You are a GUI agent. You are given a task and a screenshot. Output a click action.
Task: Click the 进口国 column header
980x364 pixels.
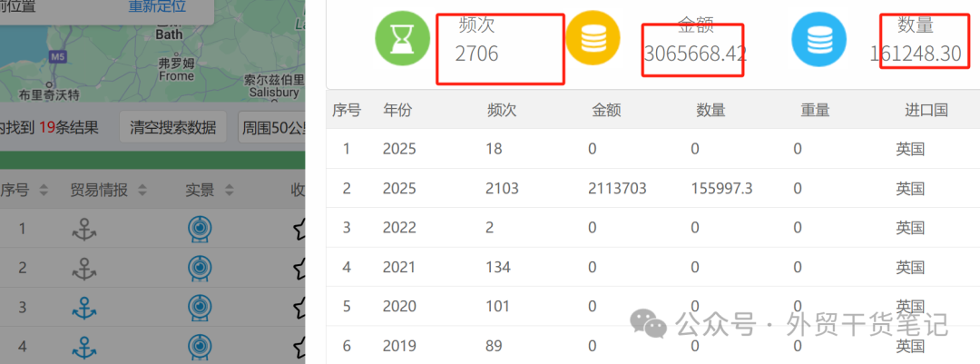coord(926,110)
